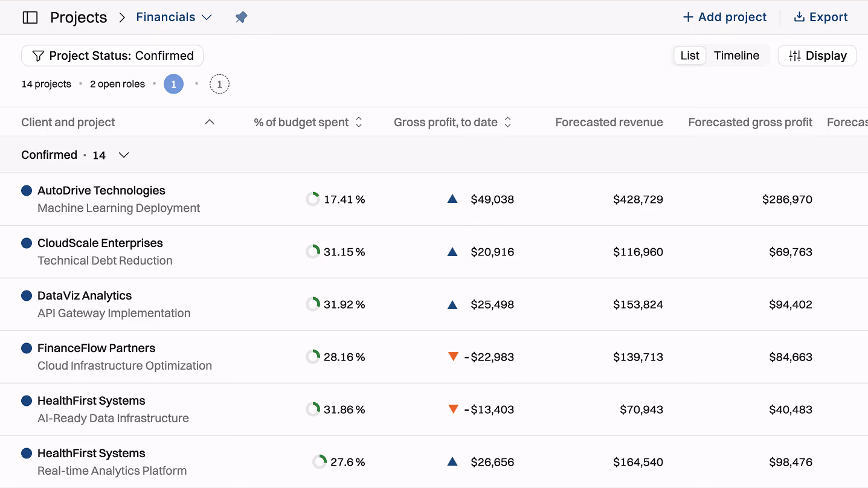Click the Projects breadcrumb
Image resolution: width=868 pixels, height=488 pixels.
[x=79, y=18]
